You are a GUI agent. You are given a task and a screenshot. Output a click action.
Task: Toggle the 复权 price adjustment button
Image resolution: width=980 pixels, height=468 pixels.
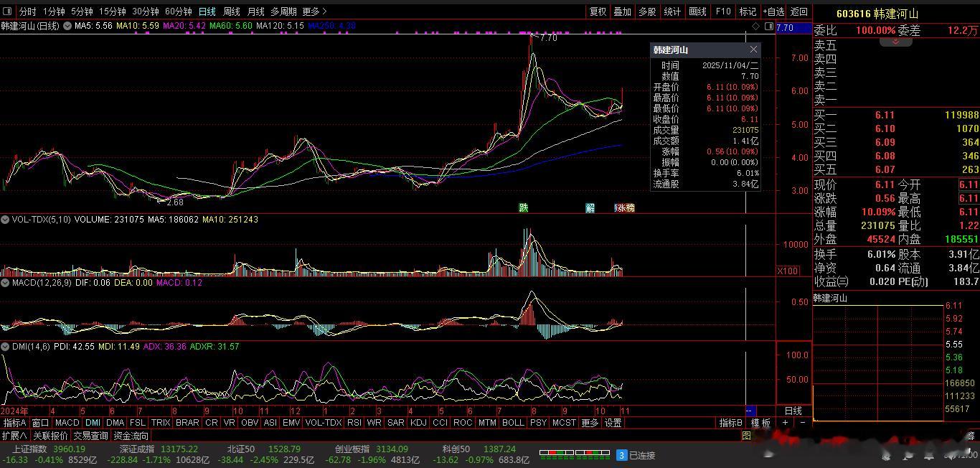598,11
